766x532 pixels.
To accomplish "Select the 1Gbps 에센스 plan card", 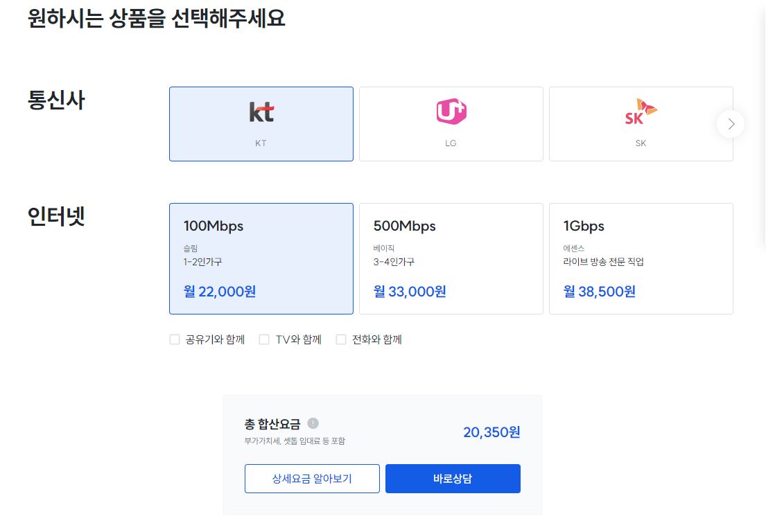I will click(x=640, y=258).
